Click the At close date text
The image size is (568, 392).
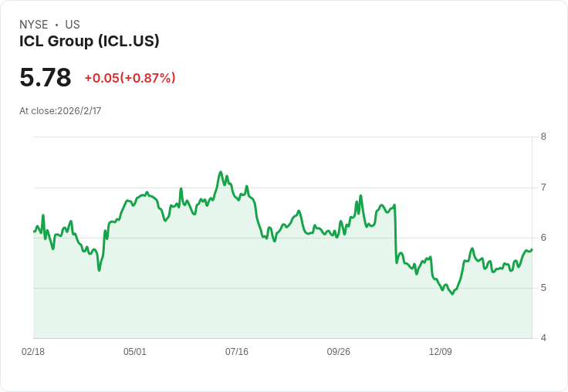click(x=60, y=111)
